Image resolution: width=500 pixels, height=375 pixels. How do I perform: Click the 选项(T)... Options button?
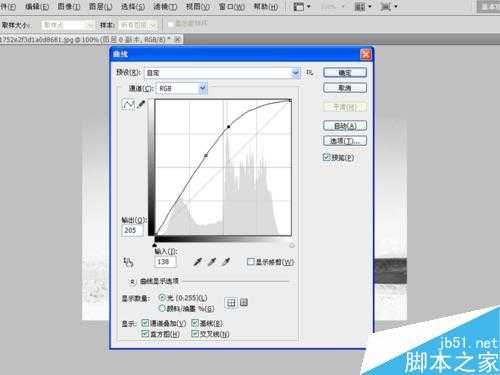(345, 141)
